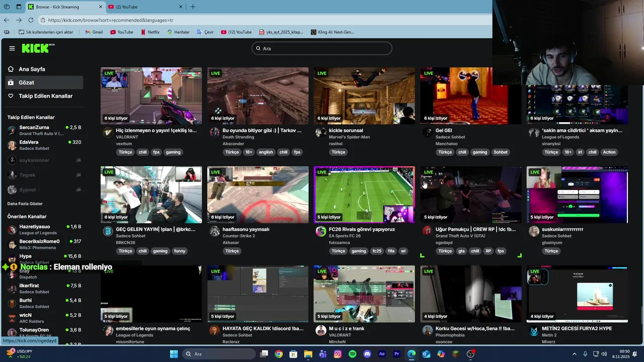
Task: Open the Çevir bookmark
Action: tap(205, 32)
